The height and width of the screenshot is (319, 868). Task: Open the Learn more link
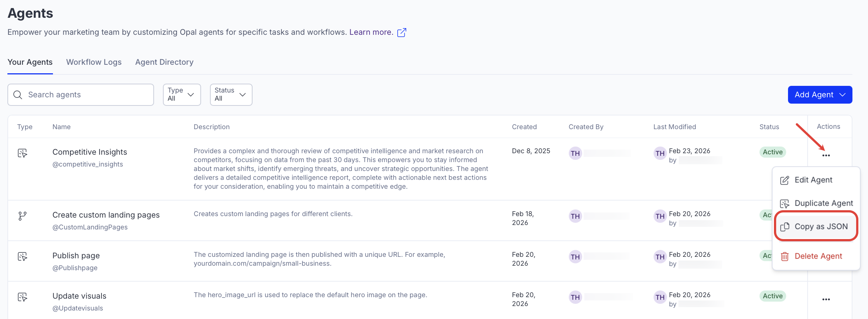(x=371, y=32)
